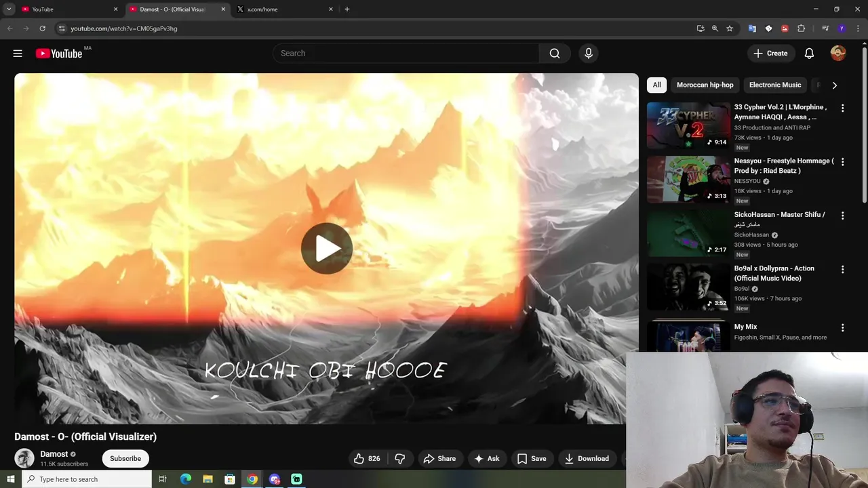
Task: Like the video (826 likes)
Action: pyautogui.click(x=367, y=459)
